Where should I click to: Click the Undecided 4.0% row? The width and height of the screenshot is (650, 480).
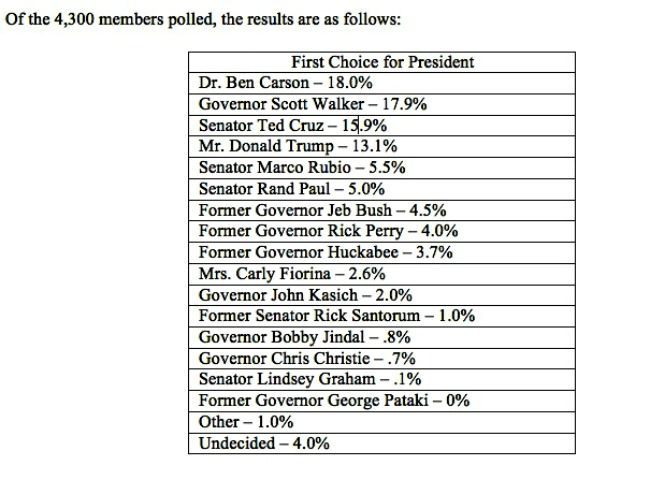pos(382,444)
